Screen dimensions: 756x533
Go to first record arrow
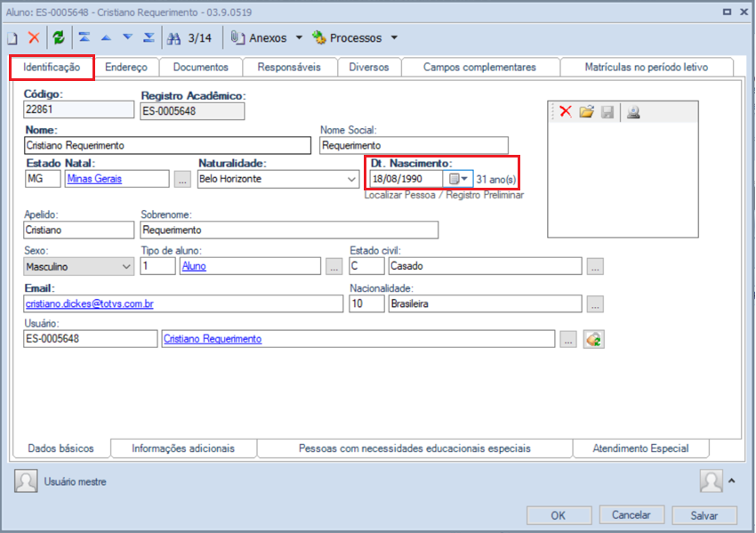click(84, 37)
